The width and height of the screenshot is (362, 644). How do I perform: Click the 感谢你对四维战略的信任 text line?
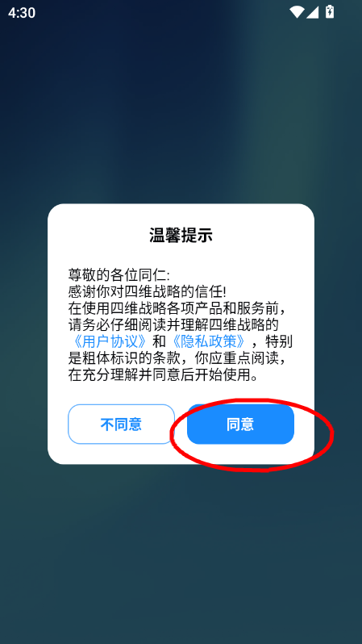pyautogui.click(x=147, y=291)
